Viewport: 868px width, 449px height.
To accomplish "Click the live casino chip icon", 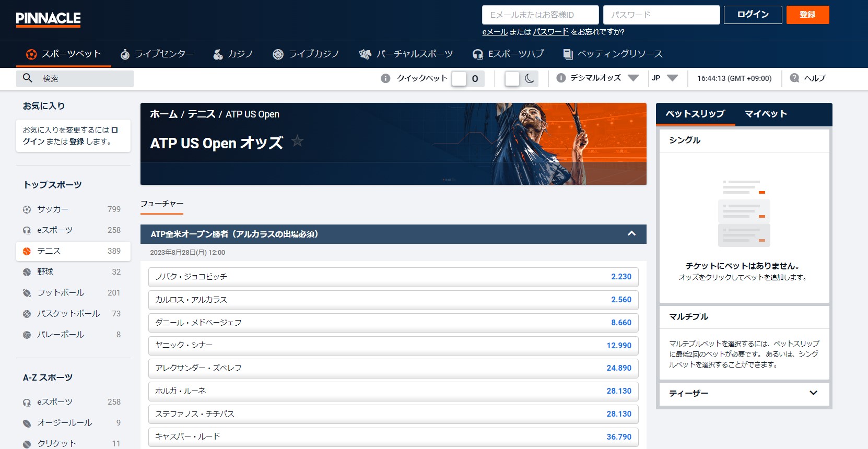I will point(278,54).
